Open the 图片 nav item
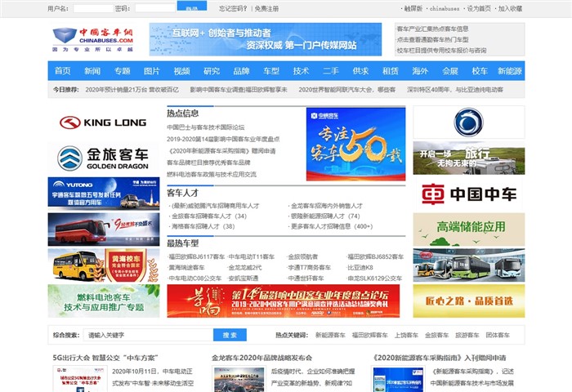This screenshot has width=572, height=392. 152,71
